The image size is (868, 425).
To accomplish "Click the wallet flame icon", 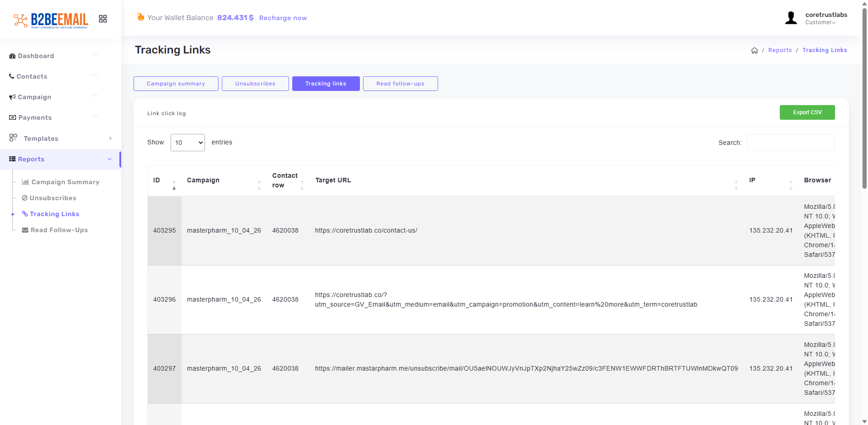I will (141, 17).
